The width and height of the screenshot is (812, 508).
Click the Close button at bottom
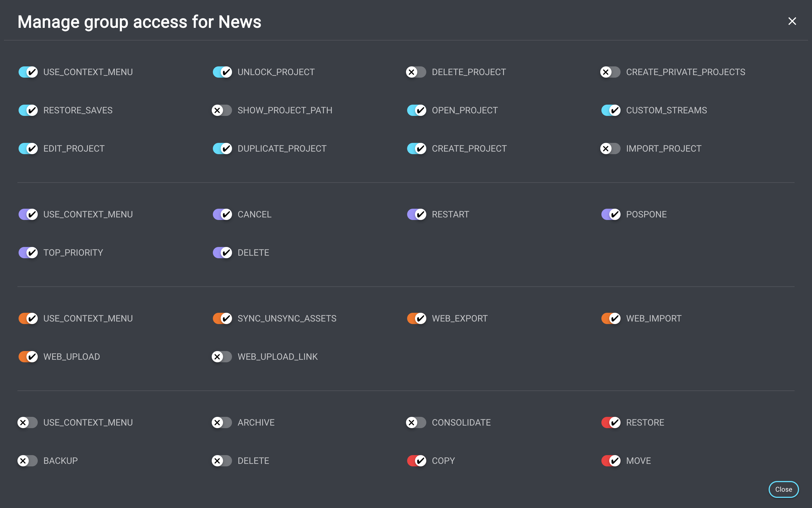point(783,489)
